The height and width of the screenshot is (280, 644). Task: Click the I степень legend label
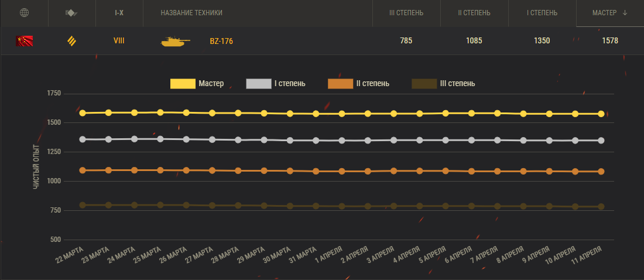click(290, 84)
